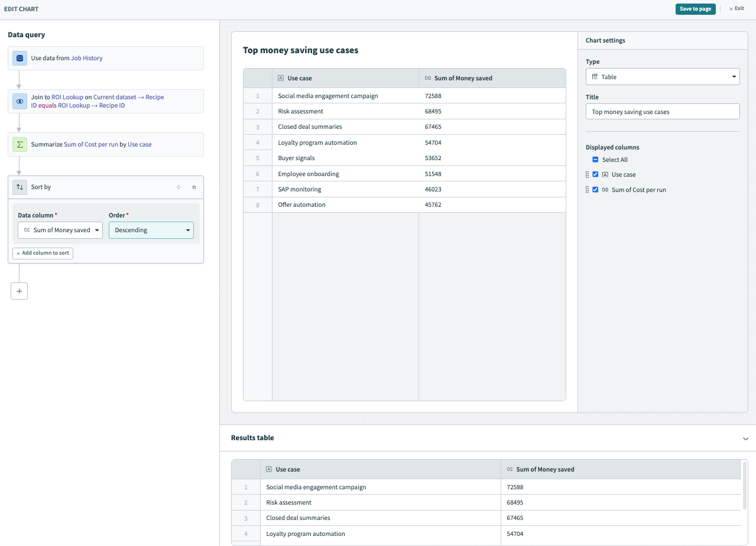Click the Job History data source icon

point(20,58)
